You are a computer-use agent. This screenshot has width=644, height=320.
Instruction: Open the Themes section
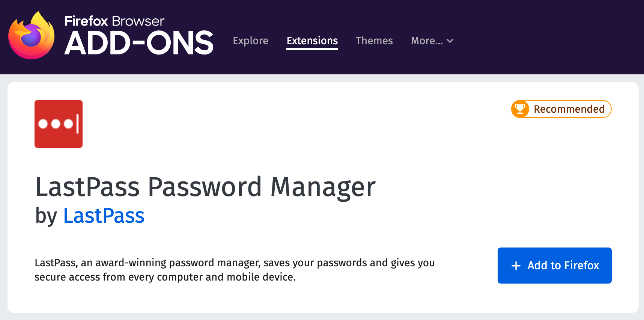[374, 41]
